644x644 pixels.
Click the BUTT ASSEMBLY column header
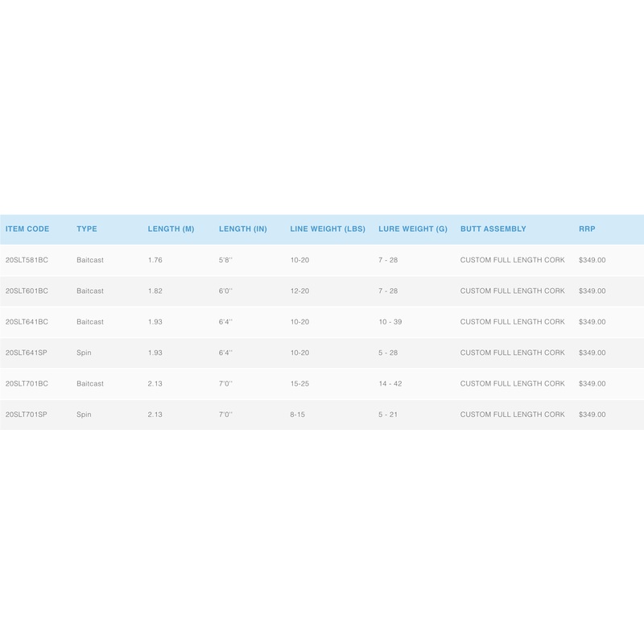tap(493, 229)
